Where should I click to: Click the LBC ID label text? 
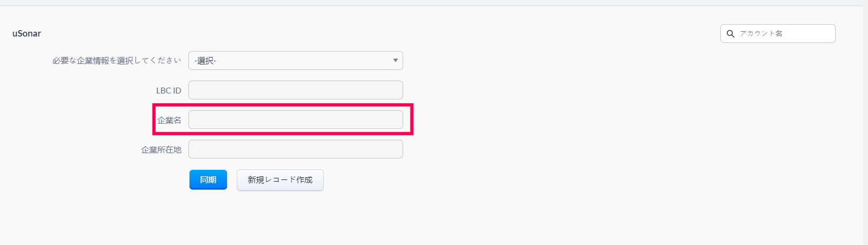coord(169,91)
